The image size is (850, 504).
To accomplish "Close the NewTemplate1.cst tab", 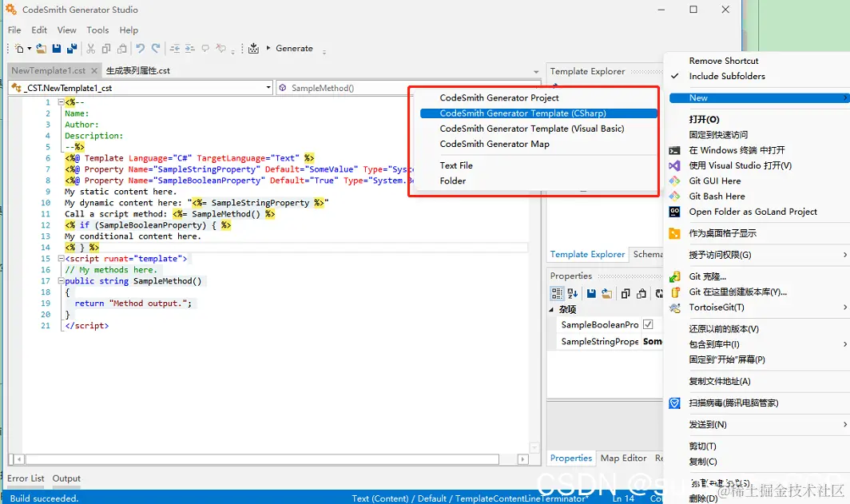I will pyautogui.click(x=94, y=70).
